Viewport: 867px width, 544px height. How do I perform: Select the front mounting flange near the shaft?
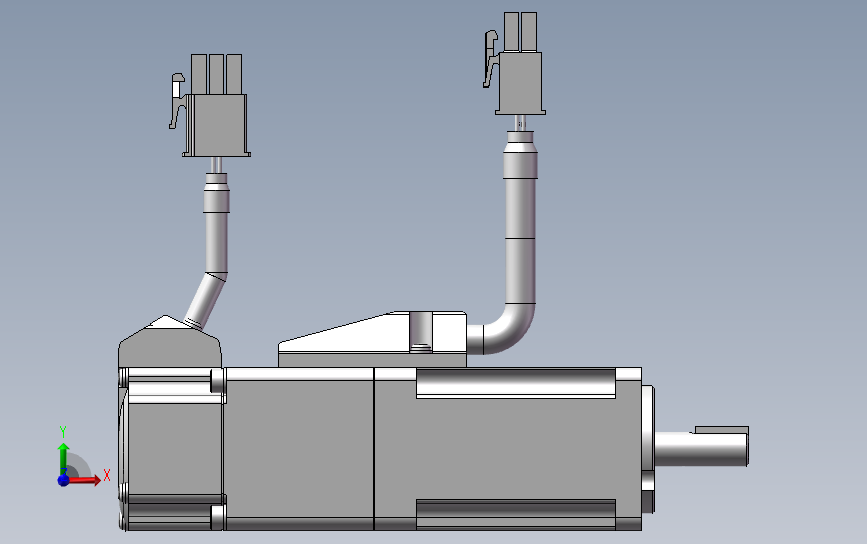click(x=648, y=448)
